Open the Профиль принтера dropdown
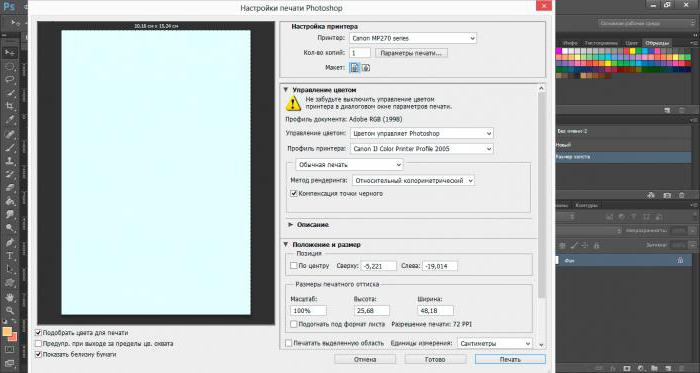Image resolution: width=700 pixels, height=373 pixels. tap(422, 149)
